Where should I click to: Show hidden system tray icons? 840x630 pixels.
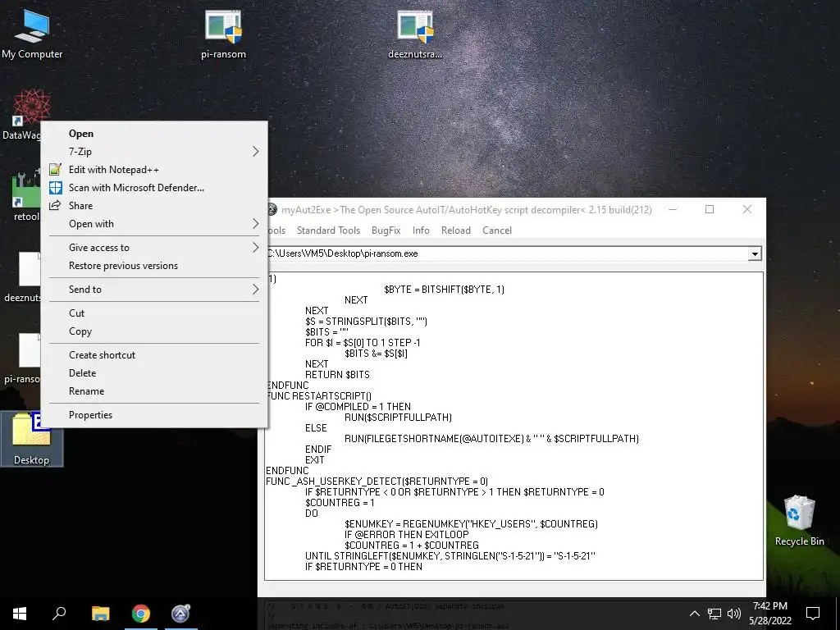coord(694,614)
